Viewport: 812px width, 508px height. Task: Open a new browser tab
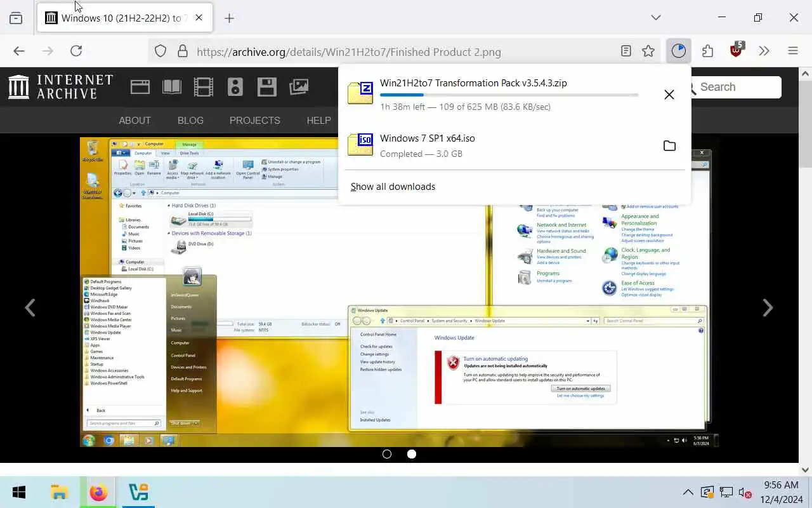click(x=230, y=18)
